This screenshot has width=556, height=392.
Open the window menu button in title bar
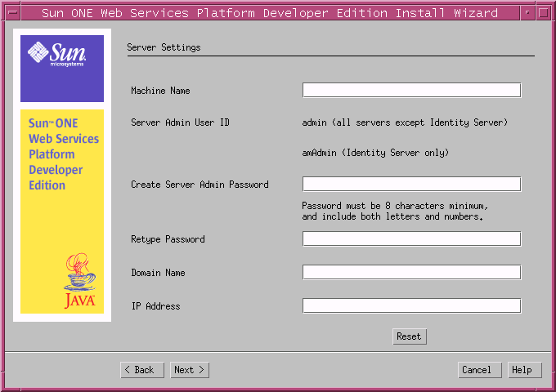tap(13, 13)
